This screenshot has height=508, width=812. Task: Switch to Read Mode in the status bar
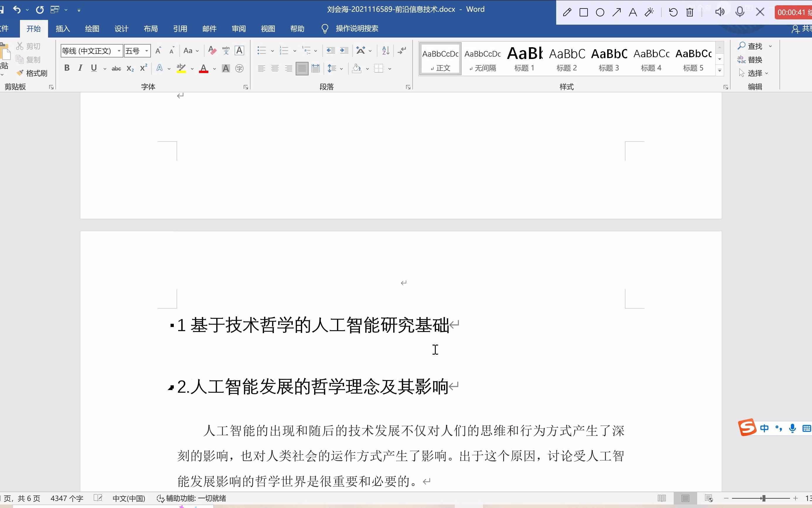click(x=662, y=498)
